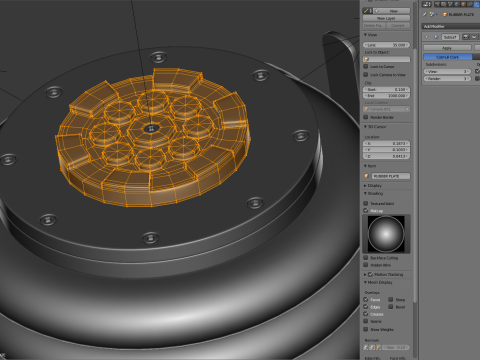Enable loop normals display icon

pyautogui.click(x=372, y=347)
